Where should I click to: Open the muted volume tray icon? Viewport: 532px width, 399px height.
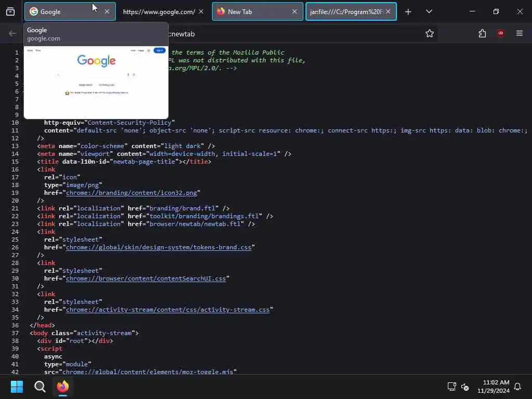[x=465, y=387]
